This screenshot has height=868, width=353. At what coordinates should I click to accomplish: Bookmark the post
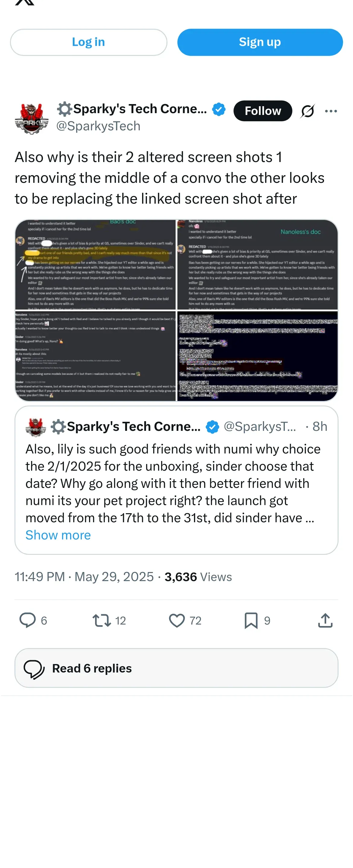(x=251, y=620)
